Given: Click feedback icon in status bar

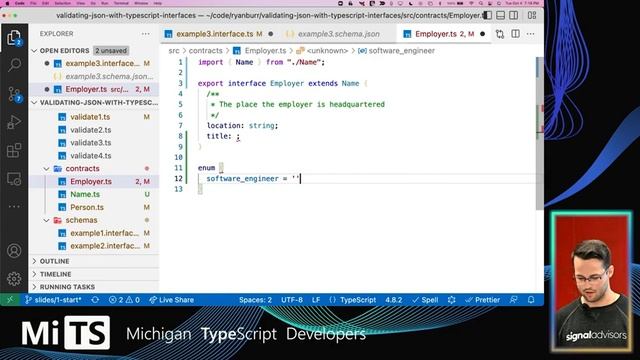Looking at the screenshot, I should [x=513, y=300].
